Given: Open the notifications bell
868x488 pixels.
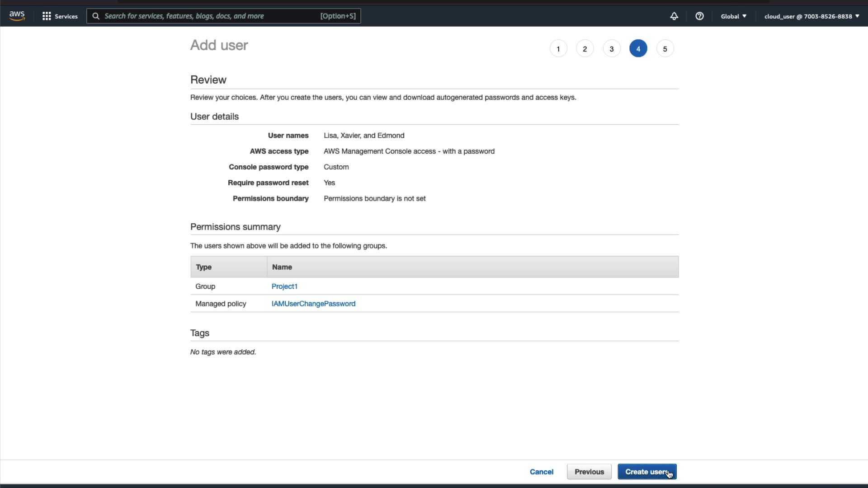Looking at the screenshot, I should pyautogui.click(x=674, y=16).
